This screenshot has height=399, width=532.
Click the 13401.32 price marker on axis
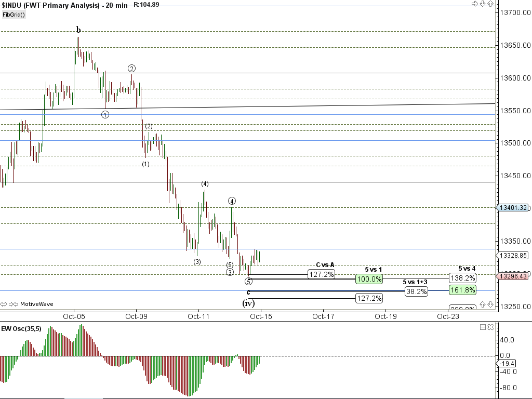513,207
